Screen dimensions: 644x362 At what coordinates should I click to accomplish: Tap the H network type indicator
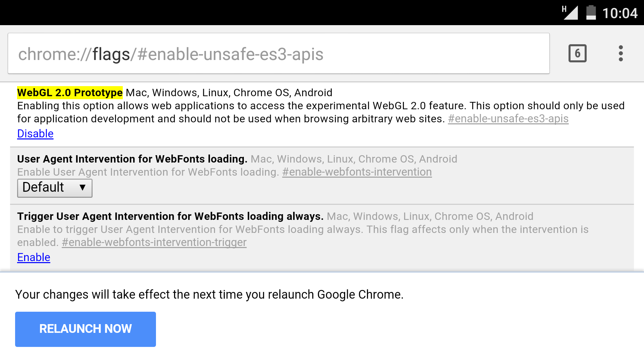pyautogui.click(x=564, y=9)
